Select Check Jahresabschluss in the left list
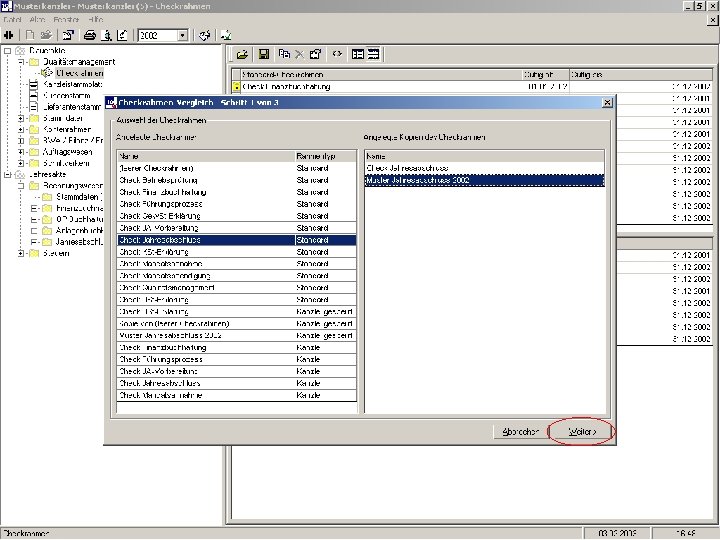Viewport: 720px width, 540px height. pyautogui.click(x=160, y=240)
